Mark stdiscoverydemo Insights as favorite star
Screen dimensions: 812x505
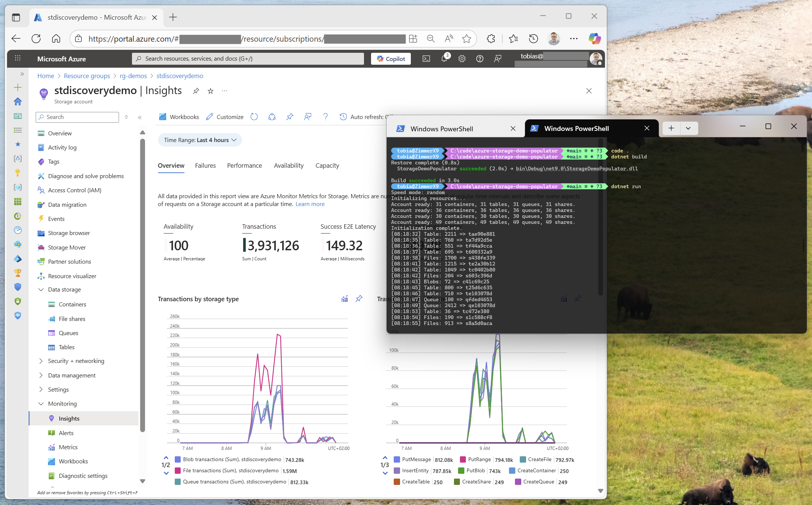(210, 91)
